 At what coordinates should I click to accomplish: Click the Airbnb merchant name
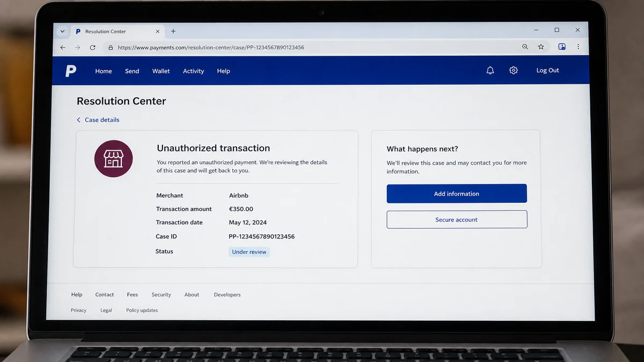point(239,195)
